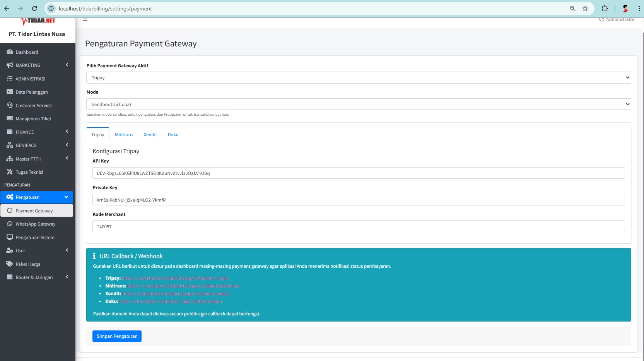Click the 'URL Callback / Webhook' heading
This screenshot has height=361, width=644.
pos(131,256)
